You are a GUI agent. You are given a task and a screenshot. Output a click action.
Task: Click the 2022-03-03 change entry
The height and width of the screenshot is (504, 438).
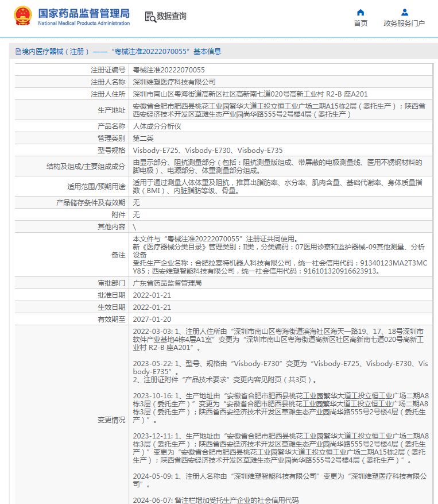[278, 340]
